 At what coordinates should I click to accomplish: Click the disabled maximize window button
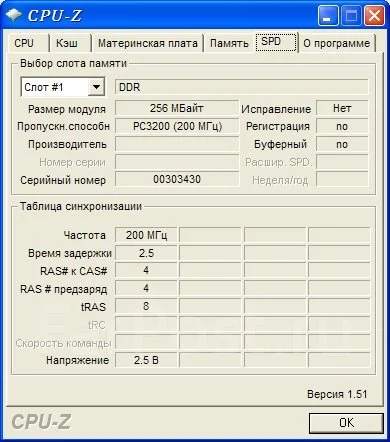pos(351,16)
